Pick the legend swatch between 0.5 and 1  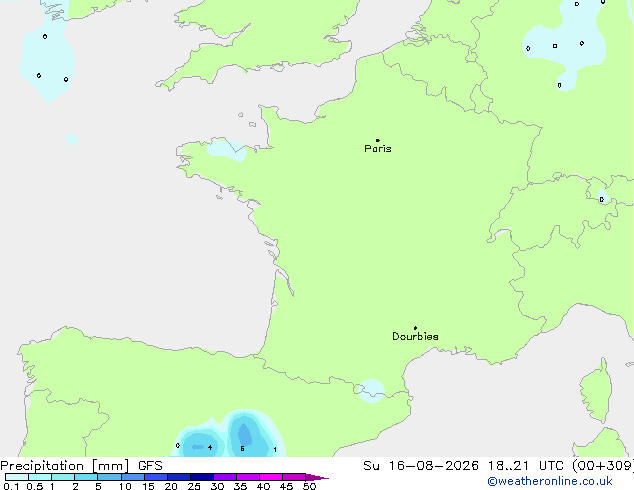tap(40, 477)
